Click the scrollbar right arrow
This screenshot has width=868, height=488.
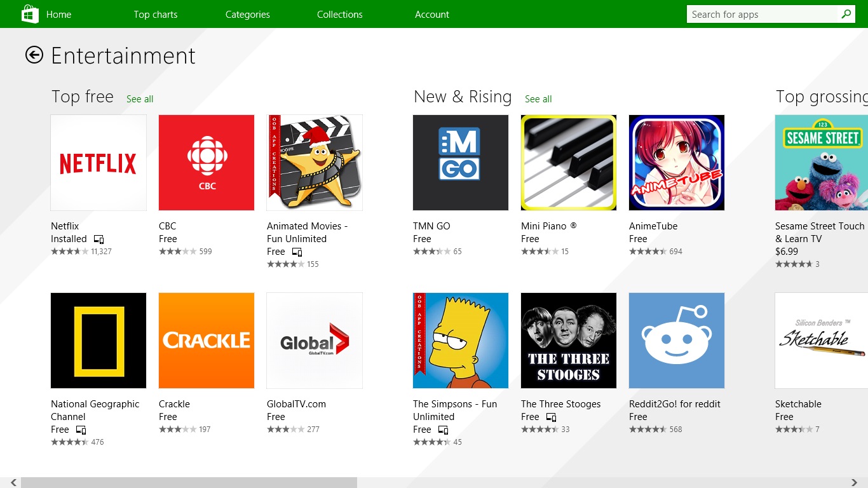pos(855,483)
